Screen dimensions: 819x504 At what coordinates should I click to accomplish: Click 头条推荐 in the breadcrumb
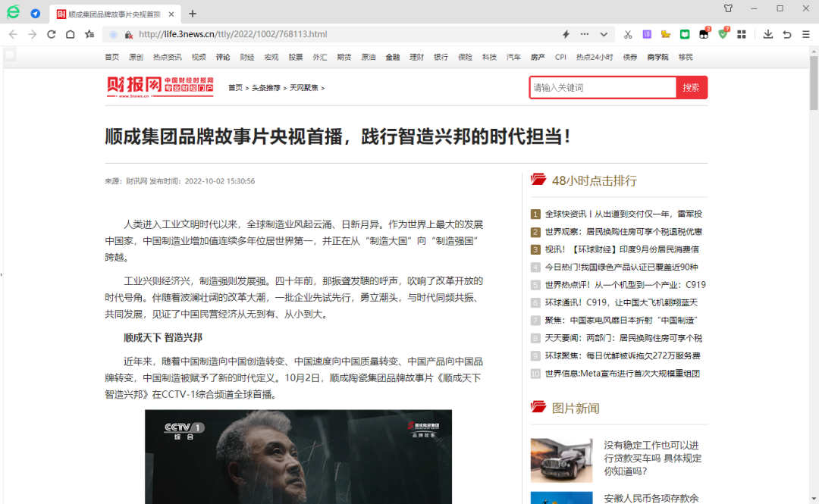click(x=266, y=88)
